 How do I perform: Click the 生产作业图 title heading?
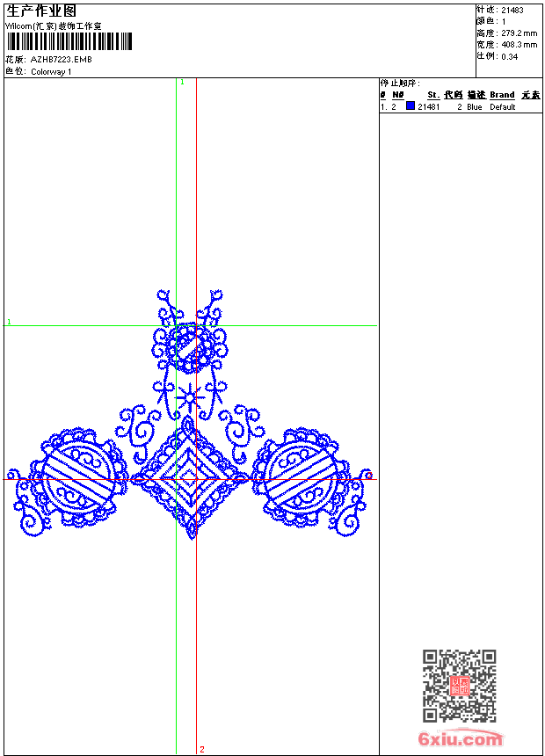point(41,11)
